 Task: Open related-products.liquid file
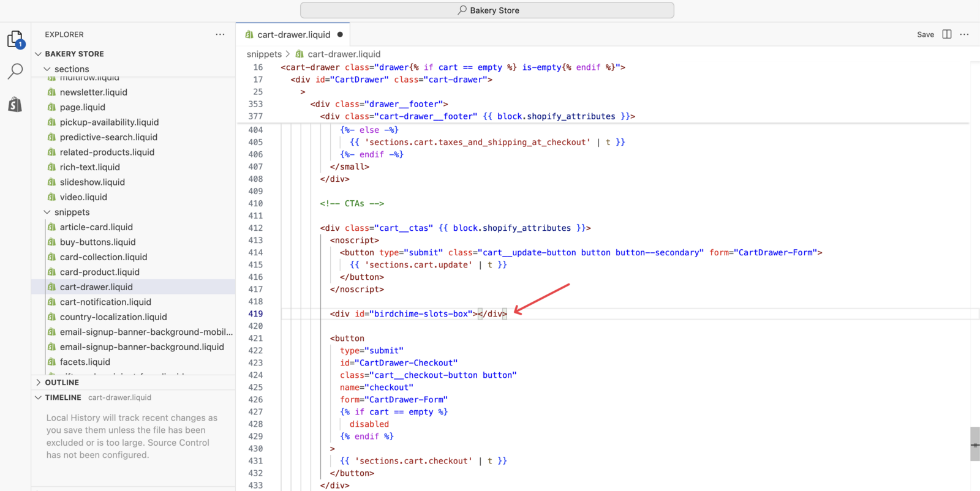click(x=107, y=152)
